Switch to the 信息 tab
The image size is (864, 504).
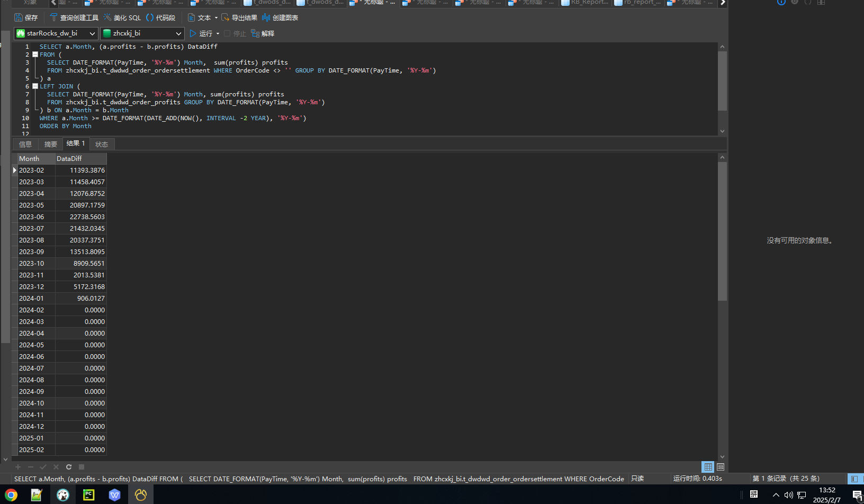25,144
